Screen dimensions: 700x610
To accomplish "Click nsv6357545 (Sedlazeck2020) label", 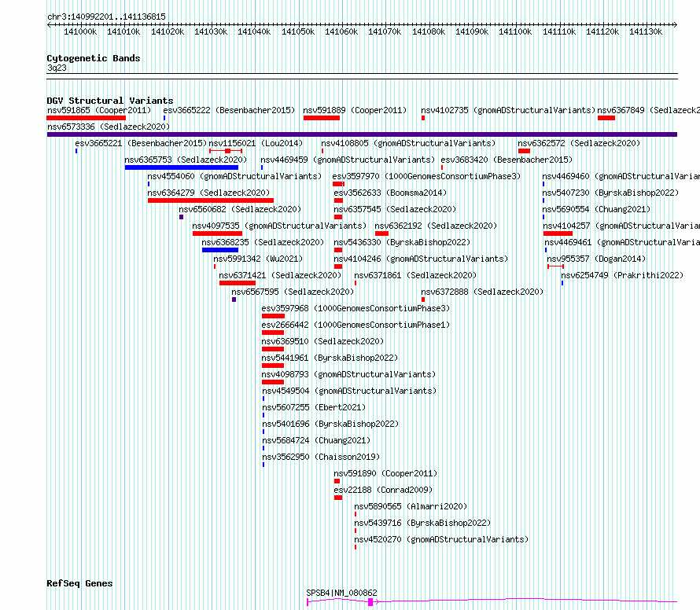I will click(x=395, y=209).
